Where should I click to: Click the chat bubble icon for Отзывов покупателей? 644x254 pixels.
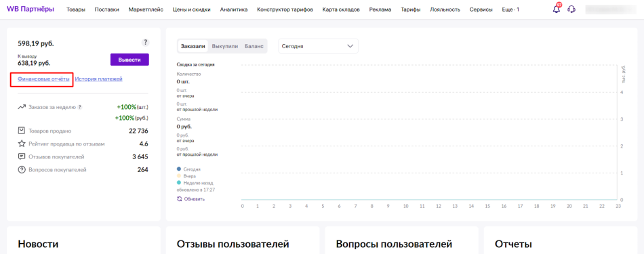tap(22, 156)
